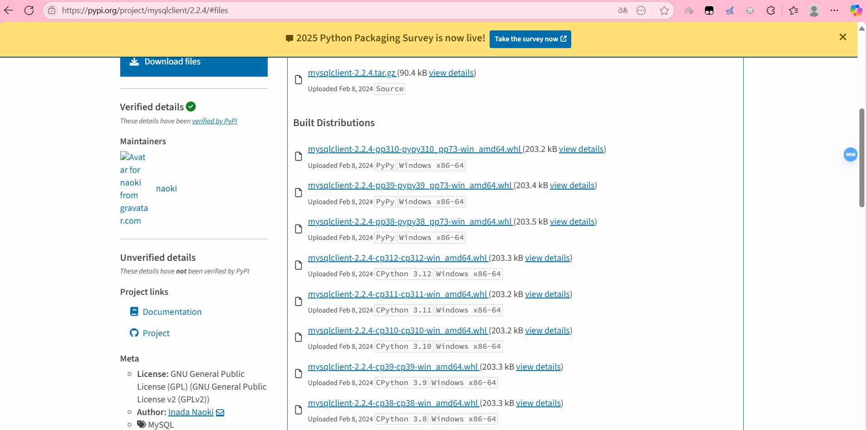Open the Documentation project link
This screenshot has width=868, height=430.
tap(172, 312)
